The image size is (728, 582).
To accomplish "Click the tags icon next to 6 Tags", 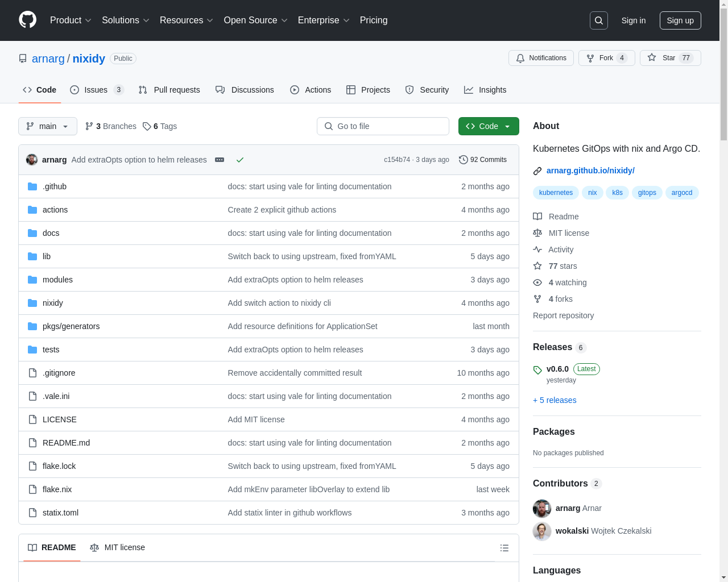I will [x=147, y=126].
